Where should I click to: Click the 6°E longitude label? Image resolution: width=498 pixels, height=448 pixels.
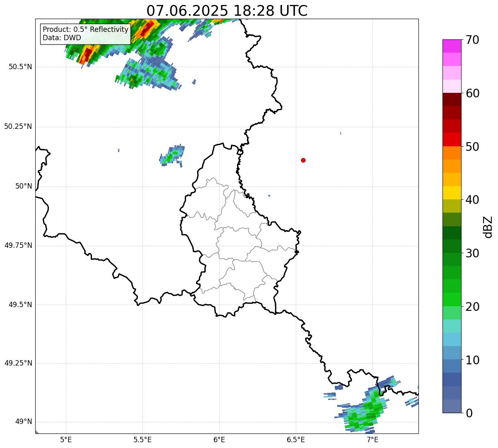pos(219,439)
